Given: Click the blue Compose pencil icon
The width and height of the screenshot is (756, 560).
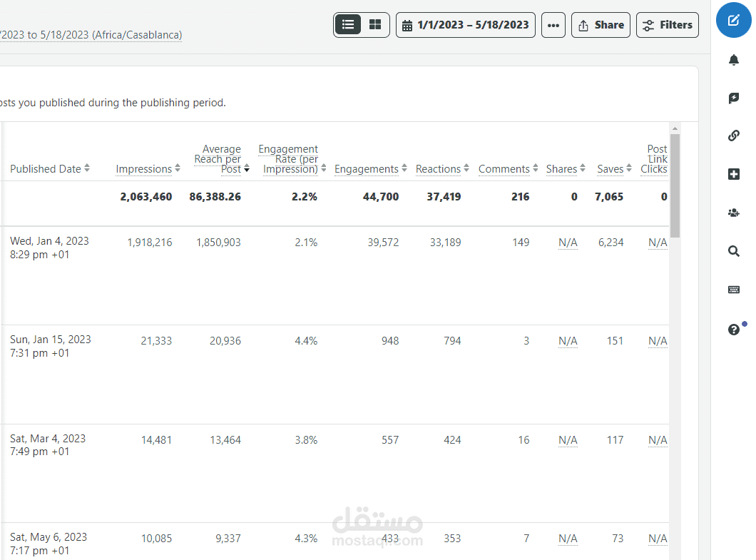Looking at the screenshot, I should (733, 20).
